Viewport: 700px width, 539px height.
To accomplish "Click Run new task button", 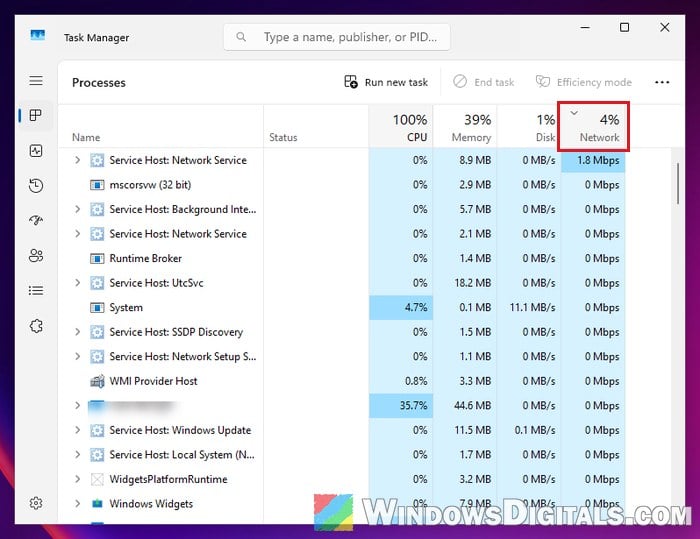I will [x=386, y=82].
